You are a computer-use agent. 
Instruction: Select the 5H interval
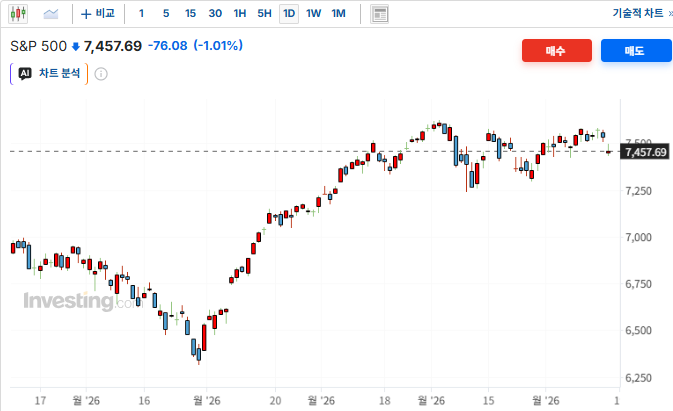264,14
